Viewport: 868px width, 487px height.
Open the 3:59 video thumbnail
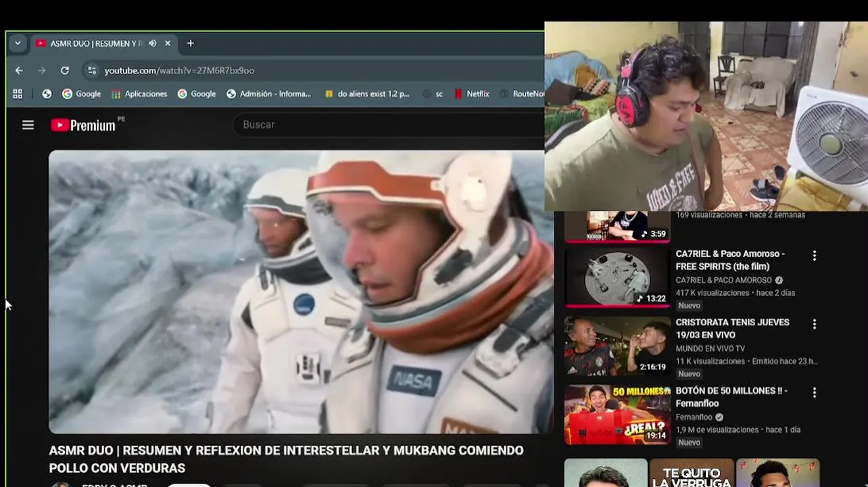[617, 226]
